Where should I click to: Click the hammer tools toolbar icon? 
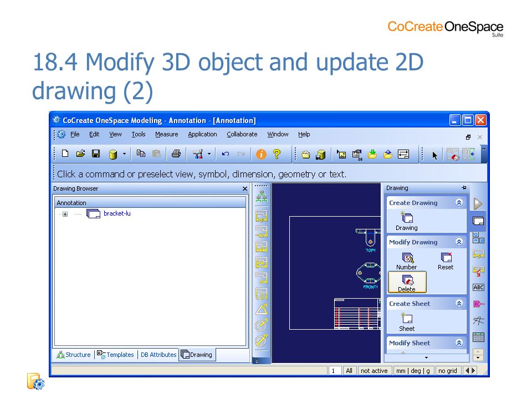point(198,154)
